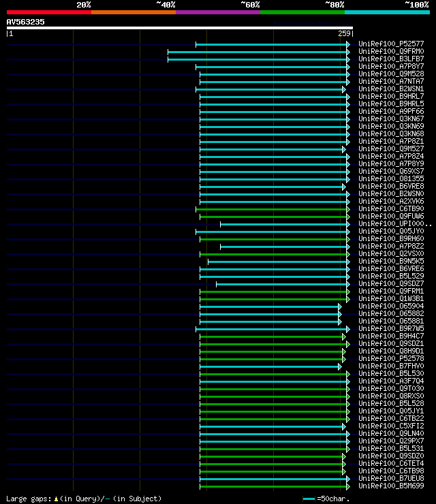The height and width of the screenshot is (504, 436).
Task: Click the red 20% identity legend segment
Action: click(x=49, y=12)
